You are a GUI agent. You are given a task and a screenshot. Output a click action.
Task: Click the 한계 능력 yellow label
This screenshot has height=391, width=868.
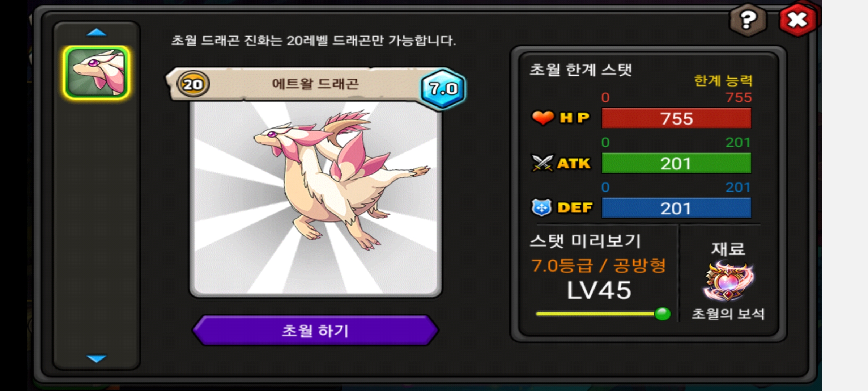tap(723, 80)
